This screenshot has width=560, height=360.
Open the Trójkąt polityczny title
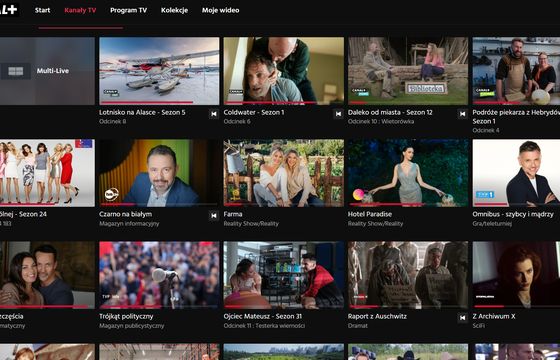click(126, 316)
